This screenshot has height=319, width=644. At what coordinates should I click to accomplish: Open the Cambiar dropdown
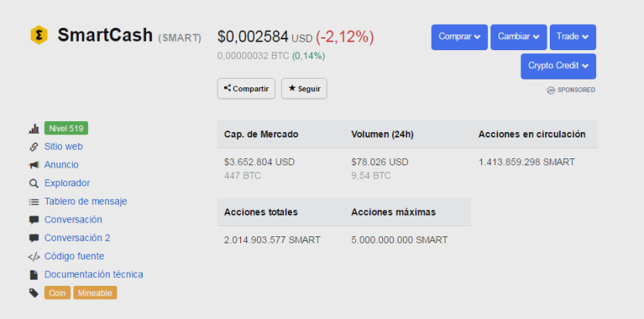(x=519, y=37)
